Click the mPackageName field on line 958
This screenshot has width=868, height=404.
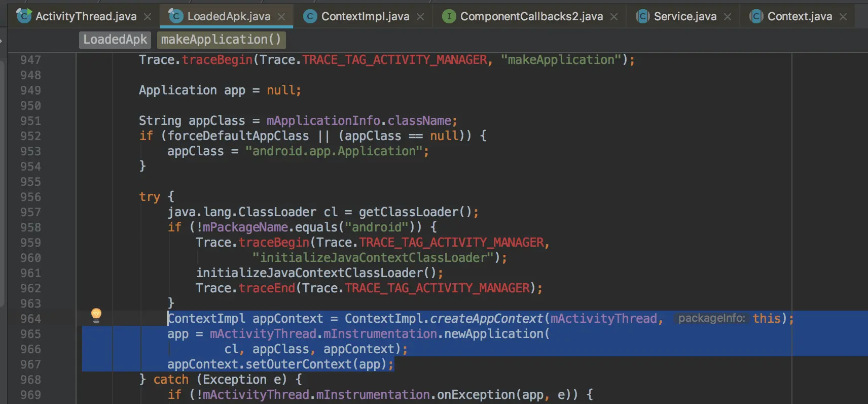coord(245,227)
